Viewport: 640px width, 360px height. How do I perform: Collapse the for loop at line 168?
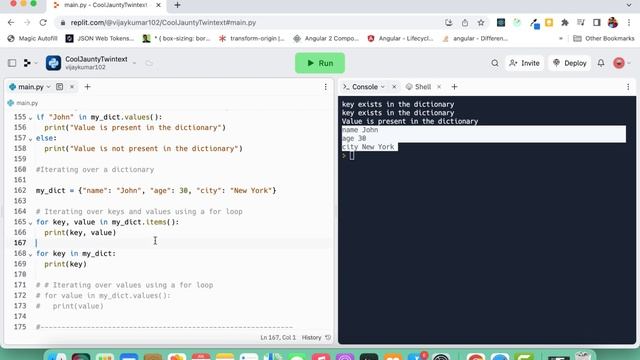[x=31, y=255]
